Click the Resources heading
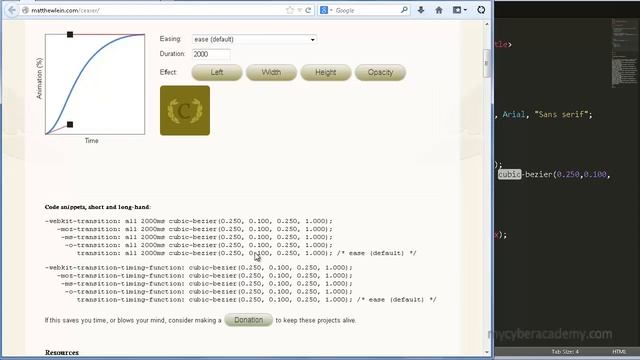This screenshot has width=640, height=360. tap(62, 352)
